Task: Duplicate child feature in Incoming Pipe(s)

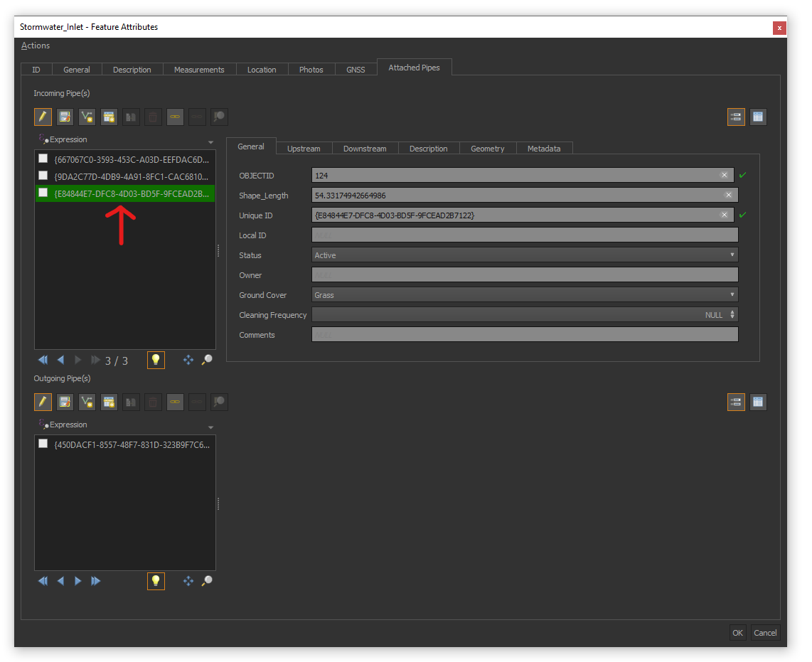Action: tap(131, 117)
